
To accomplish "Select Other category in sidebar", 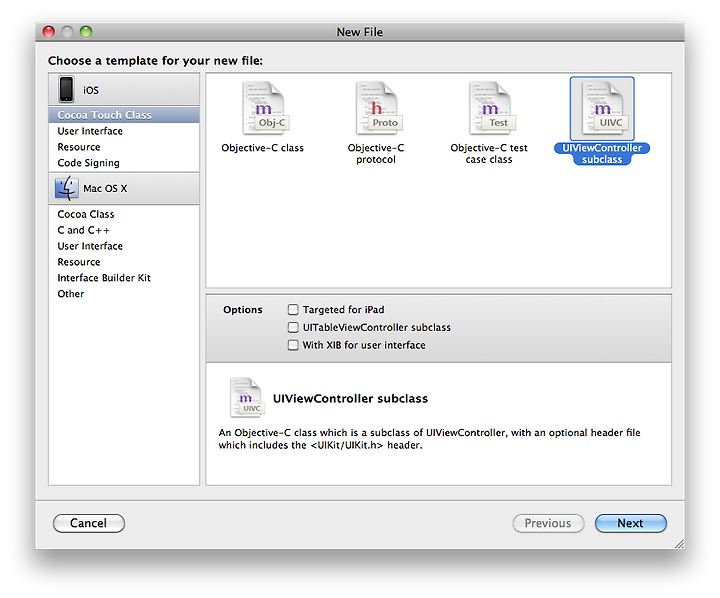I will pos(124,293).
